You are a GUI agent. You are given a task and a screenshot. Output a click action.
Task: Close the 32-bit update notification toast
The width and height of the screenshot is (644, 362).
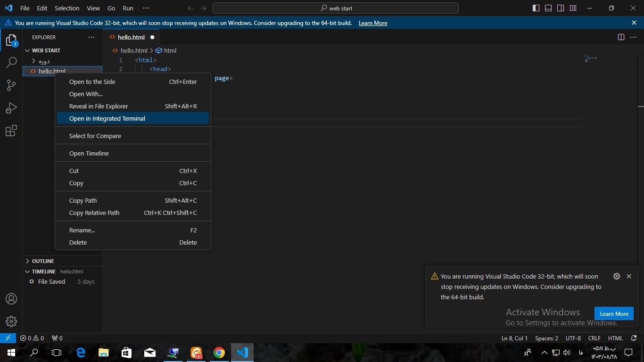click(628, 276)
